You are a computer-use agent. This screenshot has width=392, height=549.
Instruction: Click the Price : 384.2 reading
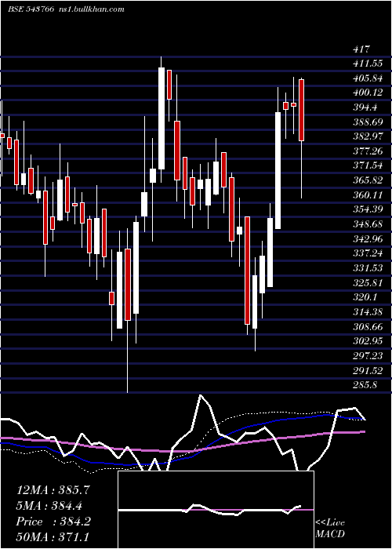point(53,522)
